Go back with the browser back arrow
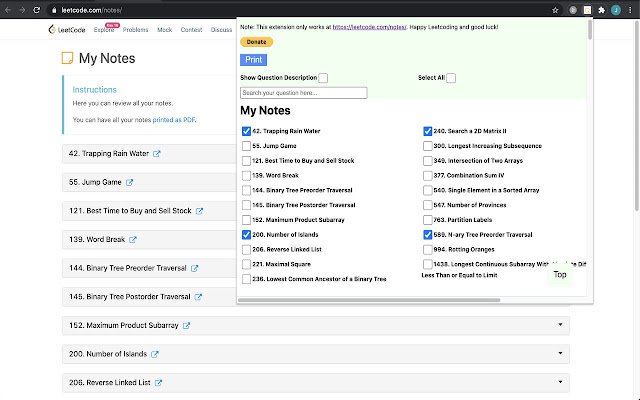The width and height of the screenshot is (640, 400). pos(8,10)
